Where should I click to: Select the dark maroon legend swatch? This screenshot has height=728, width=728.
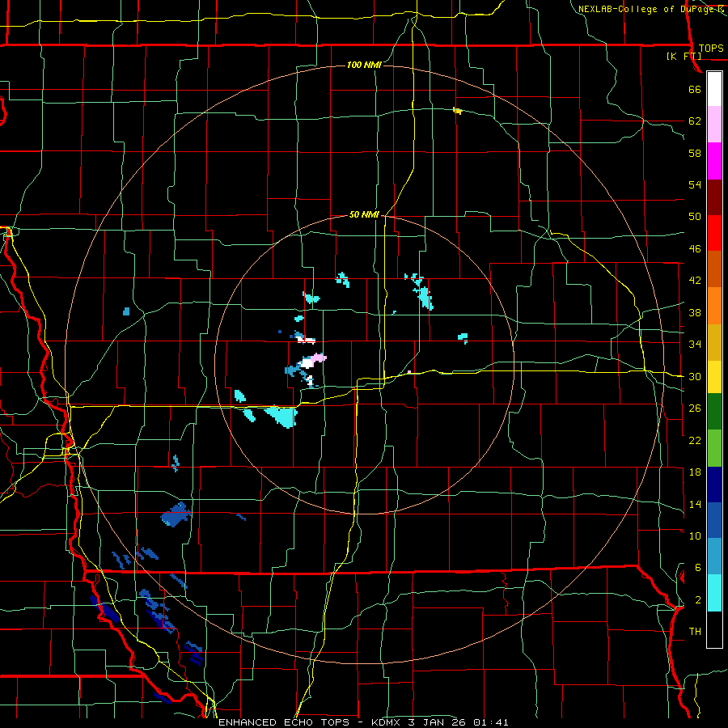(714, 197)
